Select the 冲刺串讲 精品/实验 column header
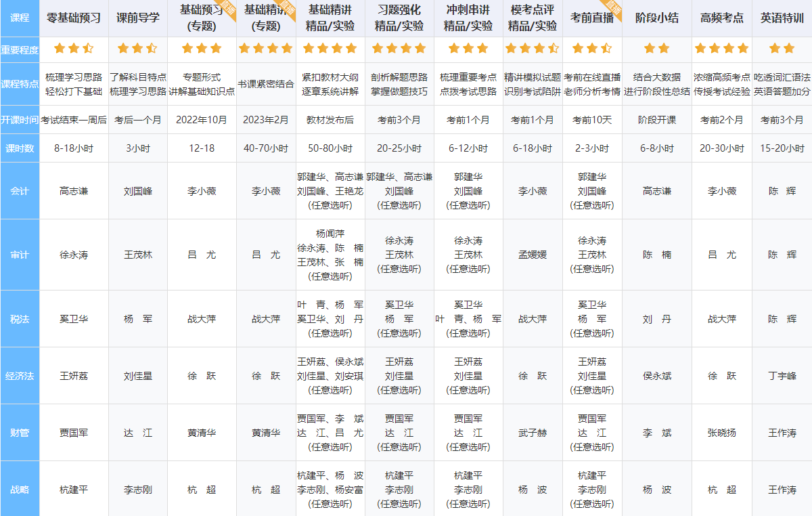 [x=468, y=18]
